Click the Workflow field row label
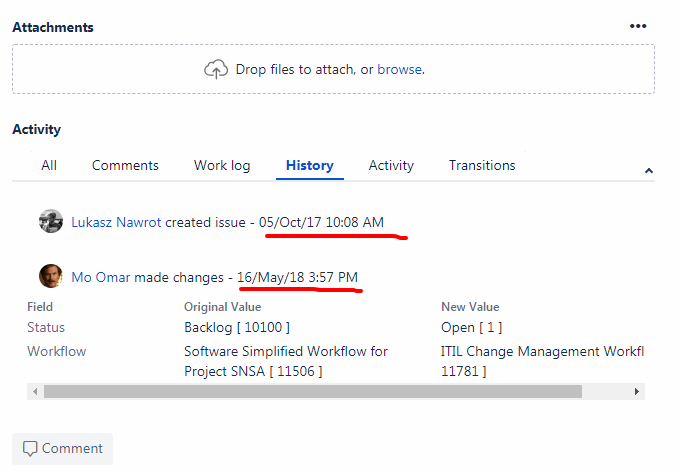This screenshot has height=472, width=681. (x=56, y=351)
